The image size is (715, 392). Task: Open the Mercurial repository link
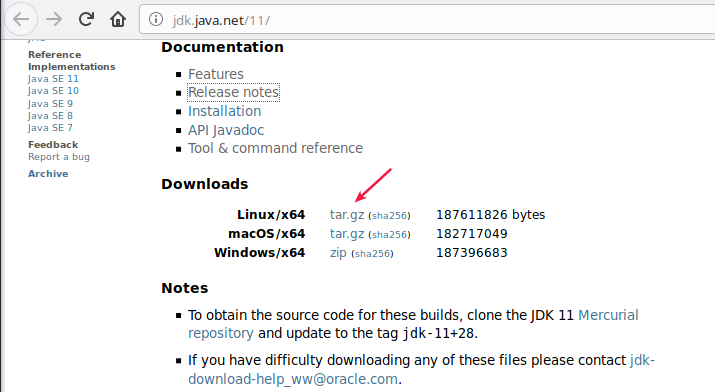pos(413,324)
